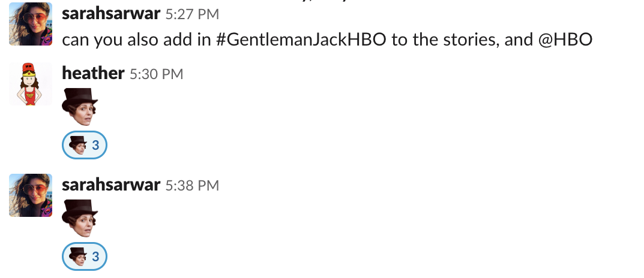
Task: Open the 5:30 PM timestamp link
Action: (x=157, y=74)
